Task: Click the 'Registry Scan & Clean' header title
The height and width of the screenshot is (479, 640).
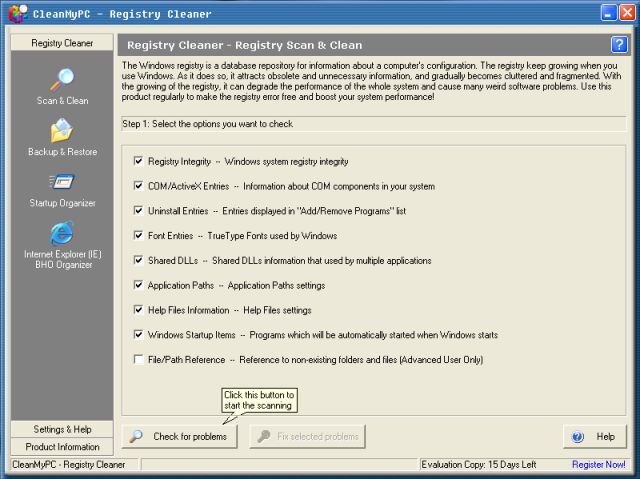Action: [244, 45]
